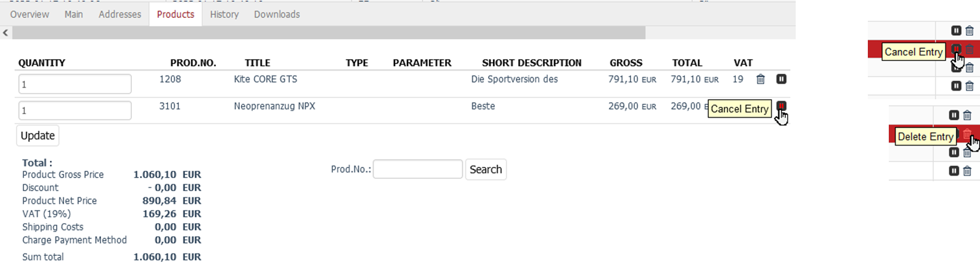Click the Search button next to Prod.No.
This screenshot has height=278, width=980.
pos(486,170)
